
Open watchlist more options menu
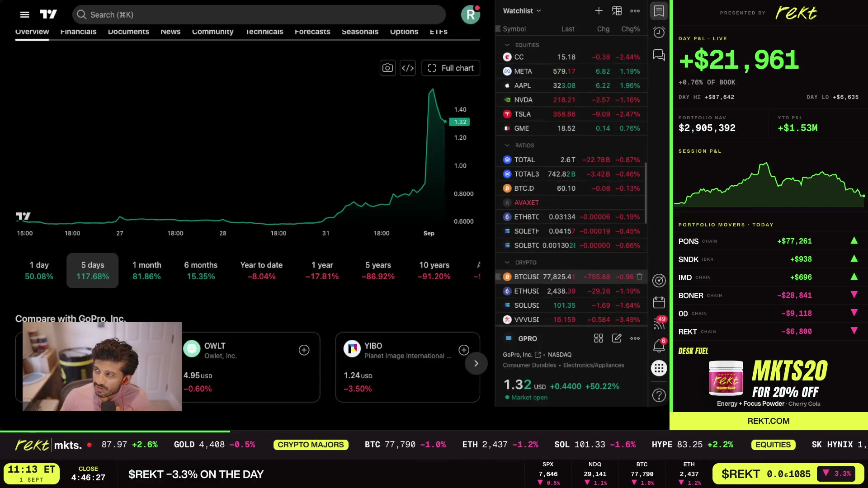point(635,11)
